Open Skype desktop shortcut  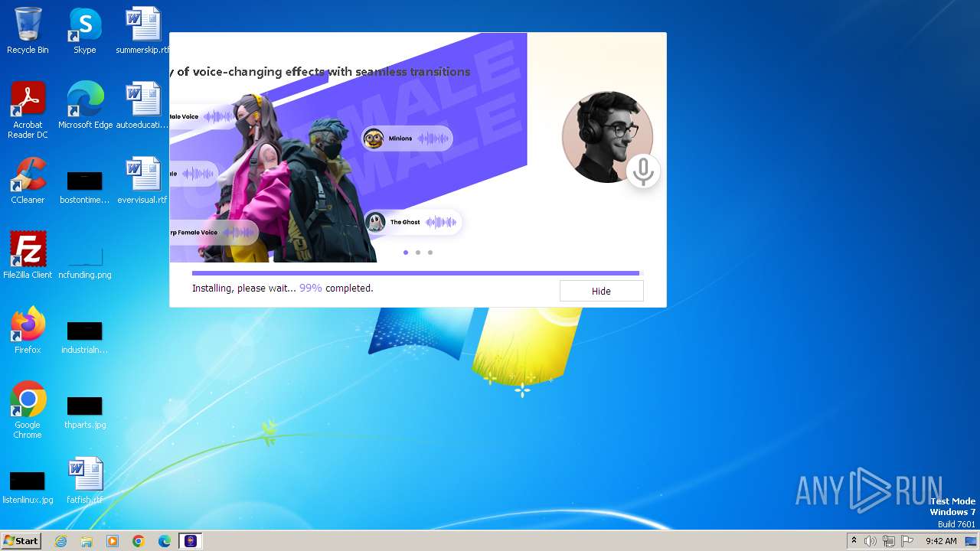coord(84,31)
